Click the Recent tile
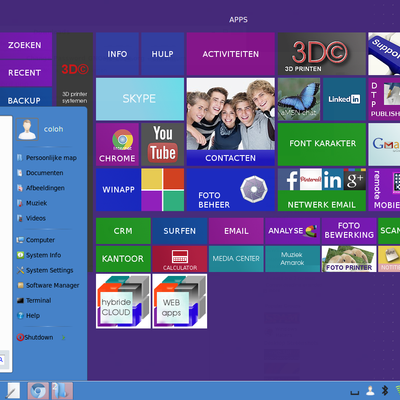Viewport: 400px width, 400px height. coord(26,73)
